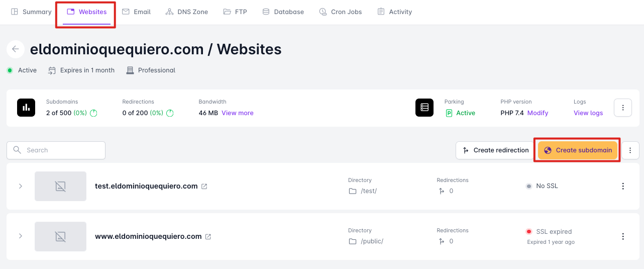This screenshot has width=644, height=269.
Task: Click the subdomains usage gauge icon
Action: [93, 113]
